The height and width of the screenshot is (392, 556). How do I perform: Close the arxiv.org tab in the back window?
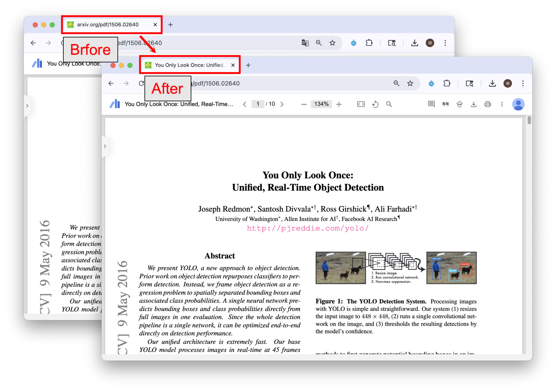[155, 25]
